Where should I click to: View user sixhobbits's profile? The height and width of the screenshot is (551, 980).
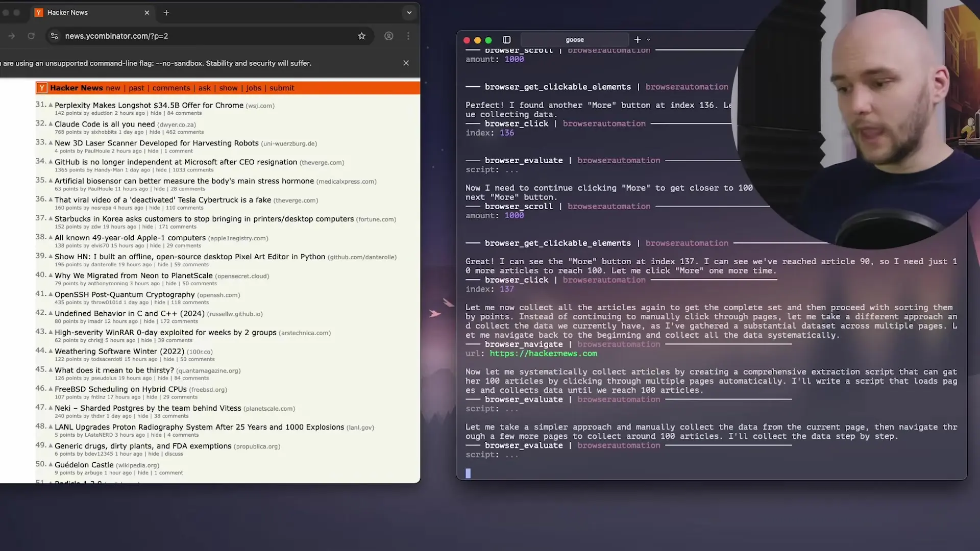pos(104,132)
